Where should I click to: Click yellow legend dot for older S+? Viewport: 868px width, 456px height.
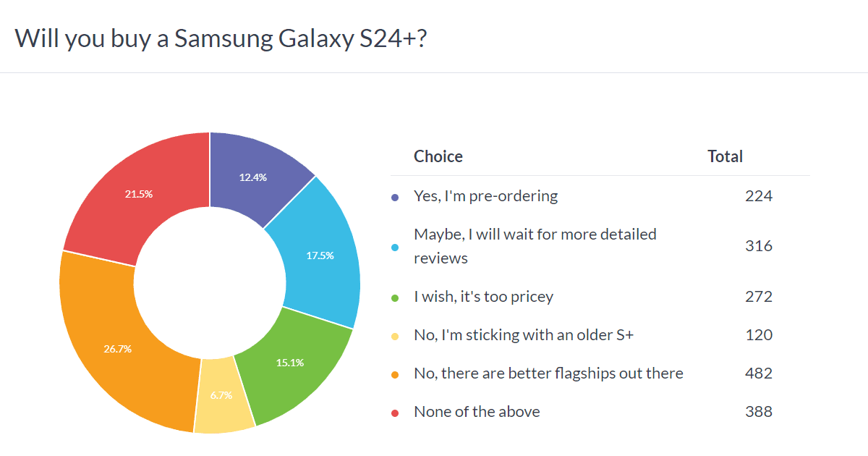pos(394,336)
